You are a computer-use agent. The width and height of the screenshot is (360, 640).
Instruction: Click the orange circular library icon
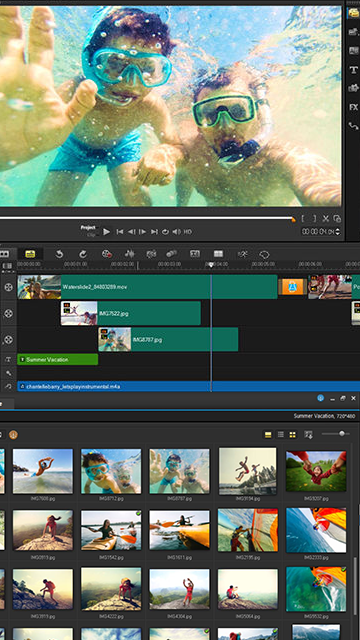click(x=13, y=435)
